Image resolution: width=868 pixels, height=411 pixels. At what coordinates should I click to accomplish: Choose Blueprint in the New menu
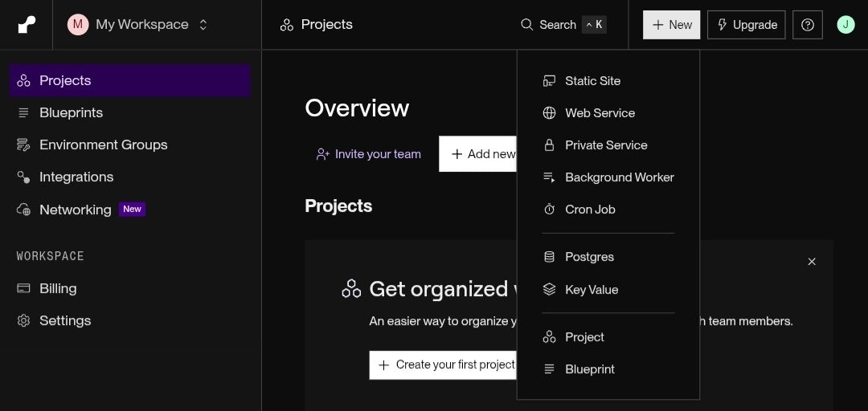click(589, 369)
